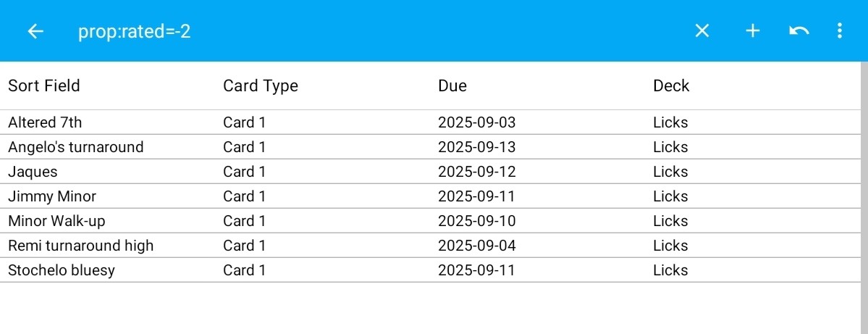The width and height of the screenshot is (868, 334).
Task: Click the Licks deck cell for Jaques
Action: 670,172
